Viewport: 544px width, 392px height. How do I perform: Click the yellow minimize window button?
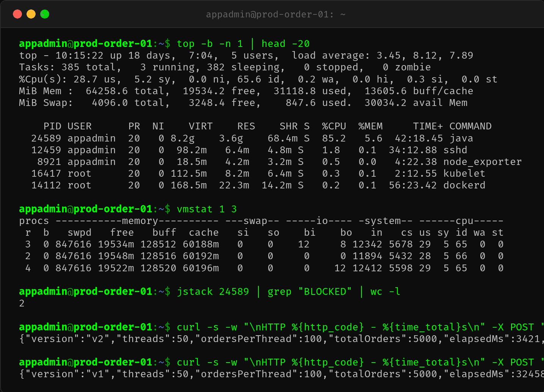tap(31, 14)
